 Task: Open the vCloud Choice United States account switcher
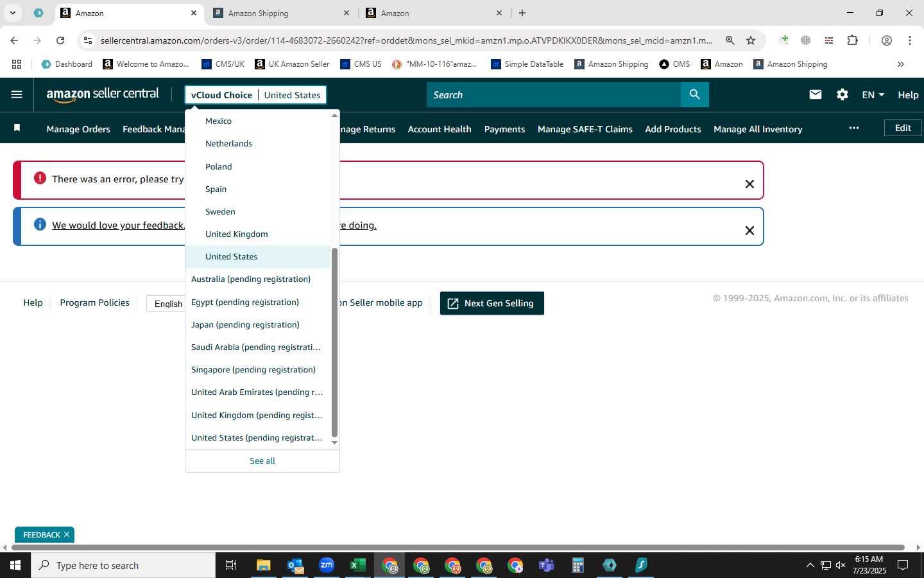[256, 94]
